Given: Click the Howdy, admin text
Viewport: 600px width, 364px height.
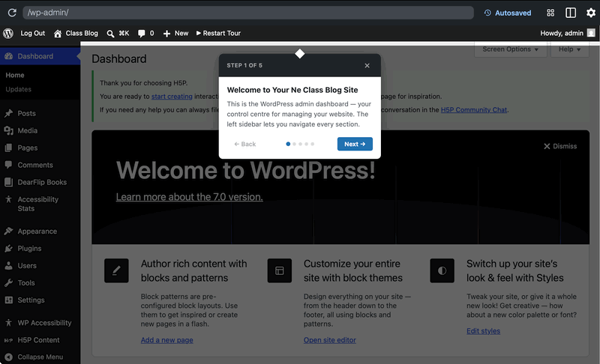Looking at the screenshot, I should click(x=562, y=33).
